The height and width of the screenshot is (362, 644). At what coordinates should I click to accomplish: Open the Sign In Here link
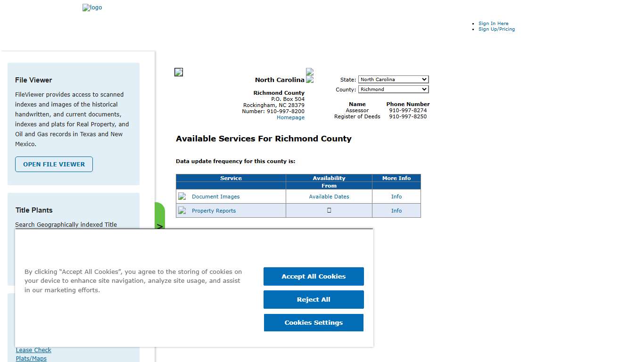pos(493,23)
